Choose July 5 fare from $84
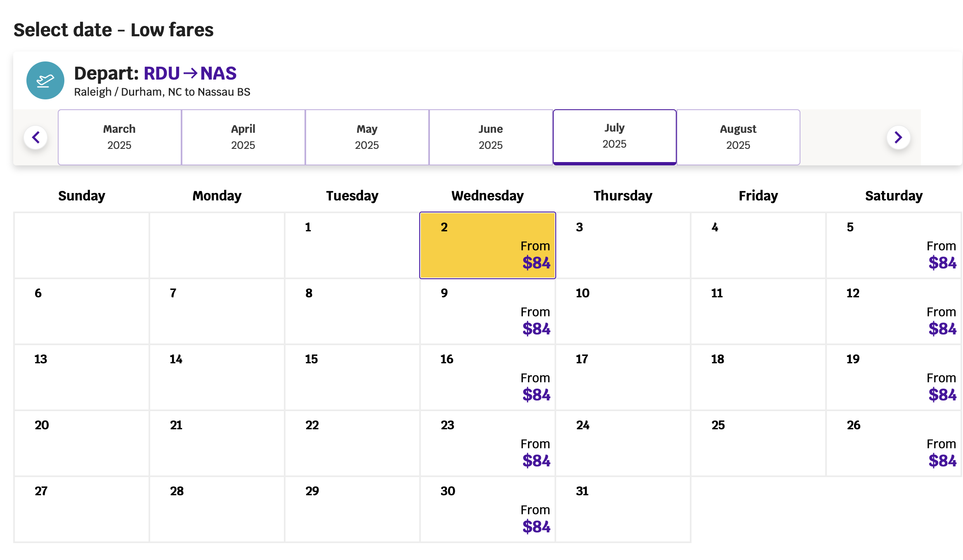The width and height of the screenshot is (963, 560). 894,245
